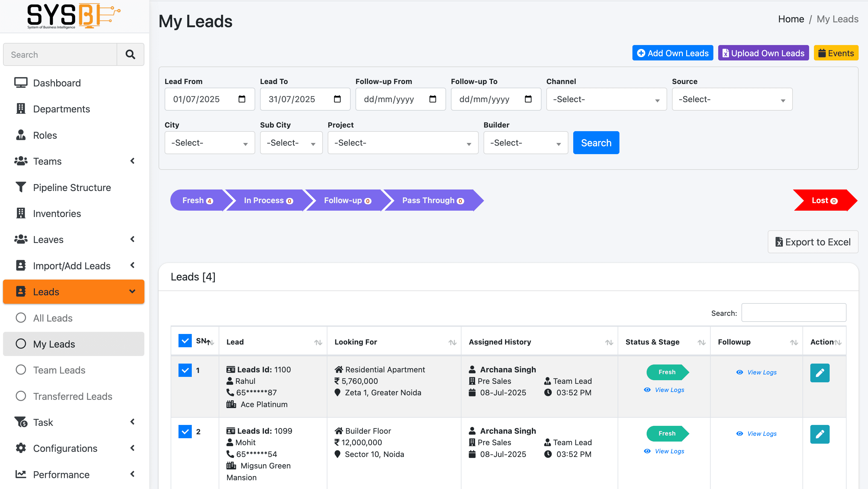Click edit pencil icon for lead 1100
The image size is (868, 489).
(x=819, y=373)
